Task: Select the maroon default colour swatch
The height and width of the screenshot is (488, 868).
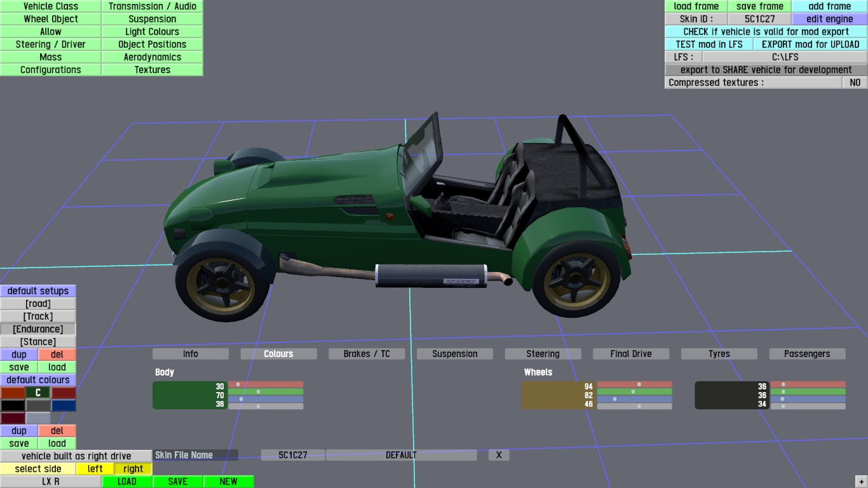Action: pyautogui.click(x=13, y=418)
